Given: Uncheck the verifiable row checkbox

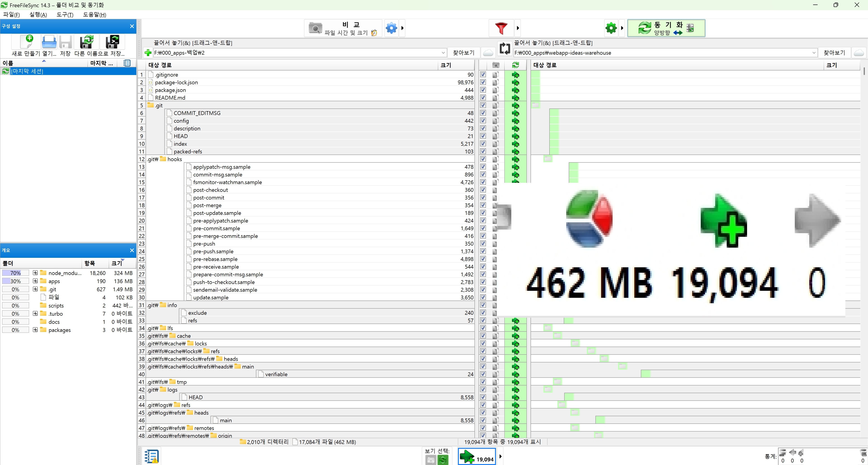Looking at the screenshot, I should (483, 374).
